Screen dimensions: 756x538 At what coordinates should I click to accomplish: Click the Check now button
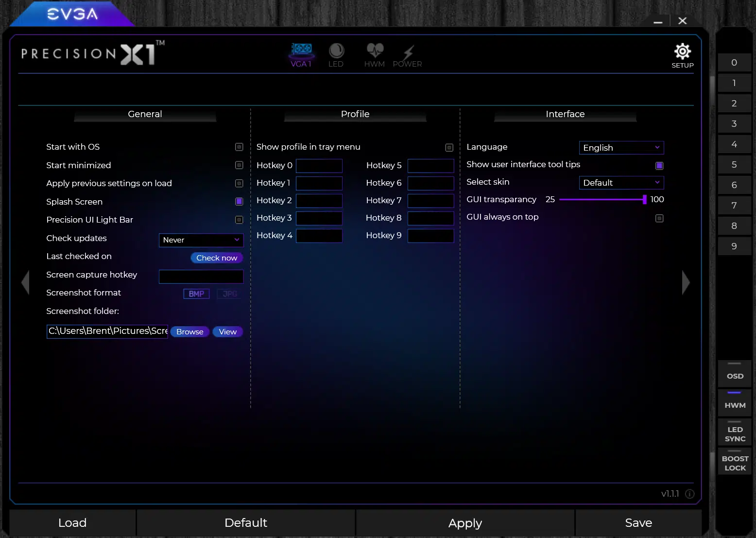click(217, 258)
